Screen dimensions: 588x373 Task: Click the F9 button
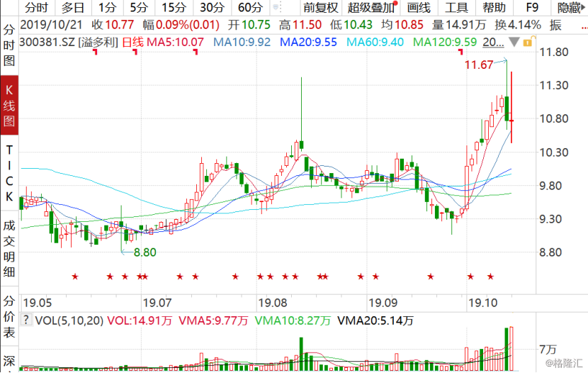[x=532, y=8]
